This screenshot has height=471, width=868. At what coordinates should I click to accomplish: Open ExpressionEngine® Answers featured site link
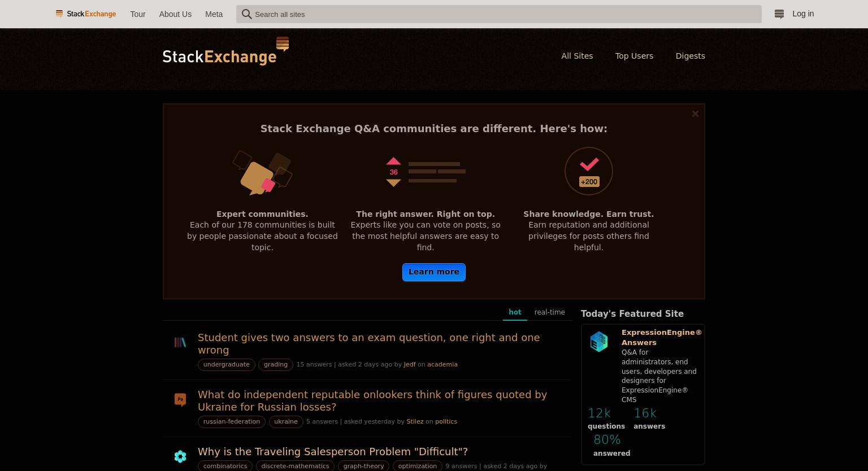coord(662,337)
